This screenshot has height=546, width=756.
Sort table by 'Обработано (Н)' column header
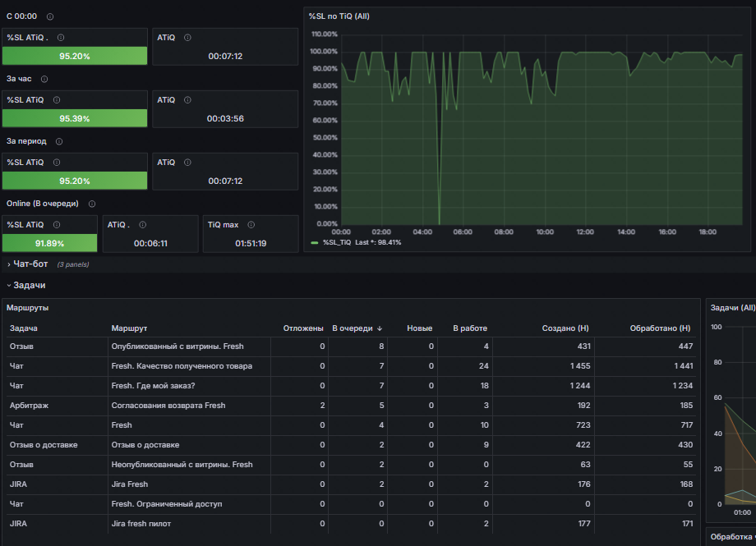click(660, 328)
